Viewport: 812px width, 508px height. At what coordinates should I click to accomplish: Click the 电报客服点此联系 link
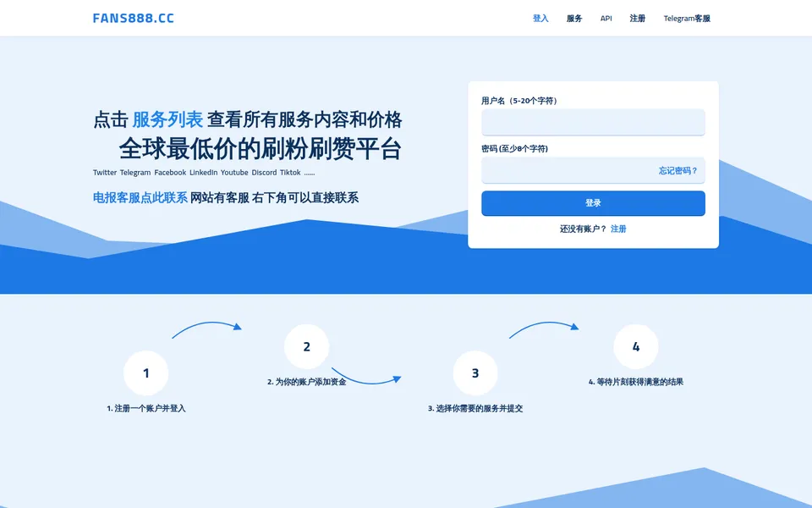pos(140,197)
